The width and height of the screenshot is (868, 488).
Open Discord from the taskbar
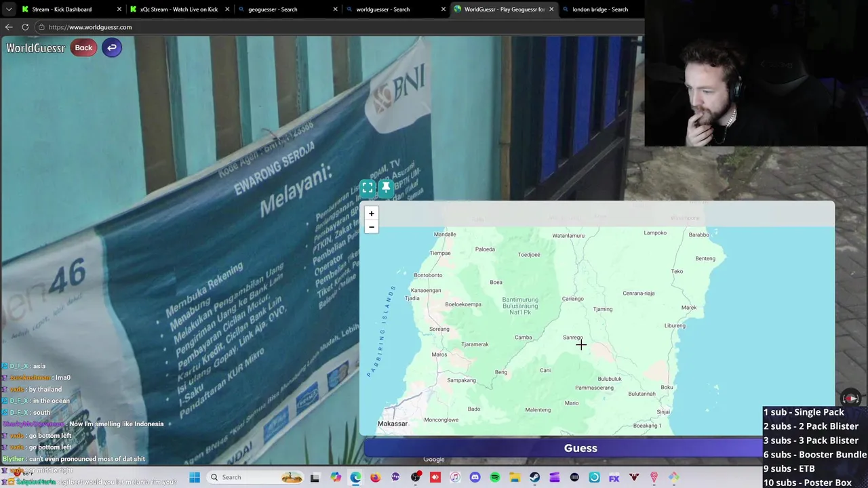475,478
